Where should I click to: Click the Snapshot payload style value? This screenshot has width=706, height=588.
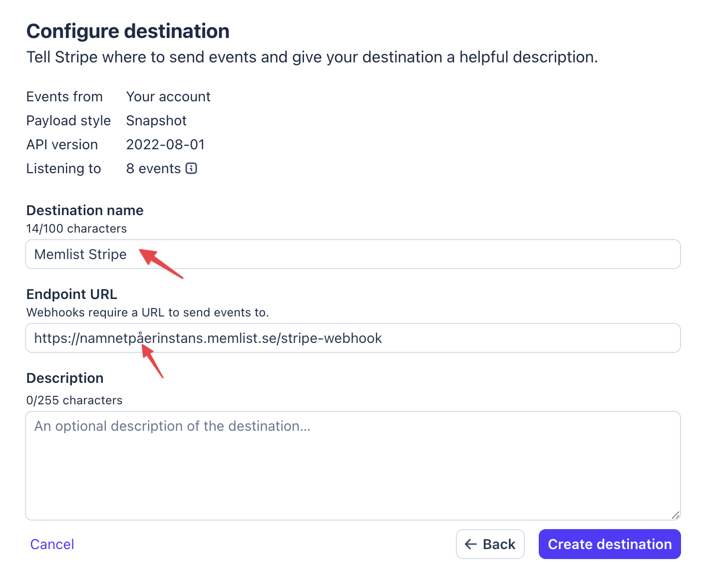(x=156, y=120)
